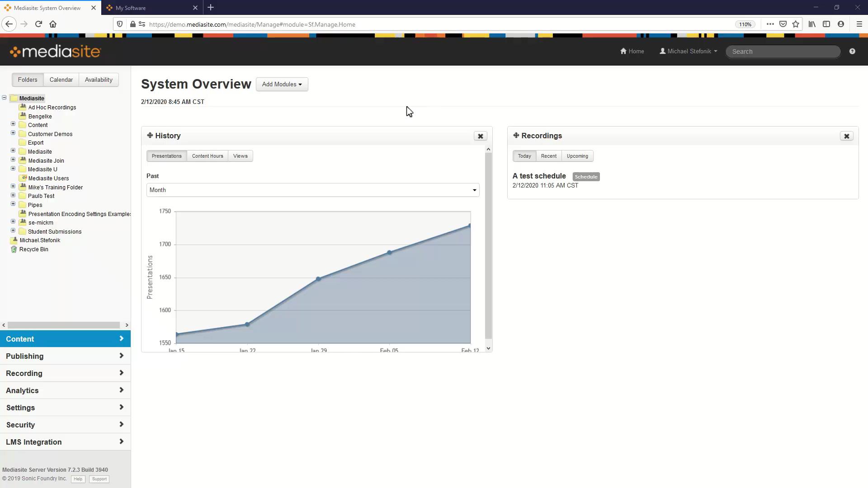Open the Month period dropdown
The width and height of the screenshot is (868, 488).
312,190
